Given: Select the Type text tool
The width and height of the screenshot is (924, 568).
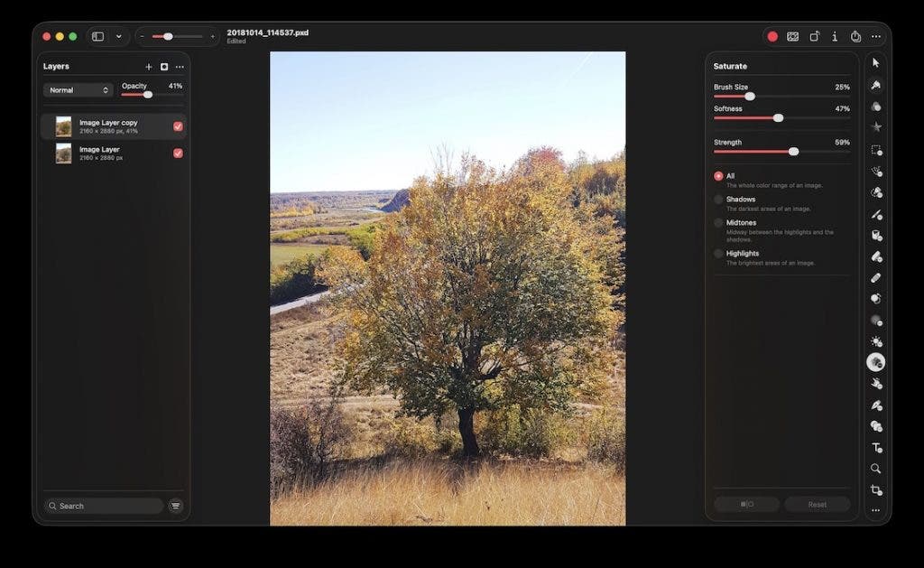Looking at the screenshot, I should coord(875,448).
